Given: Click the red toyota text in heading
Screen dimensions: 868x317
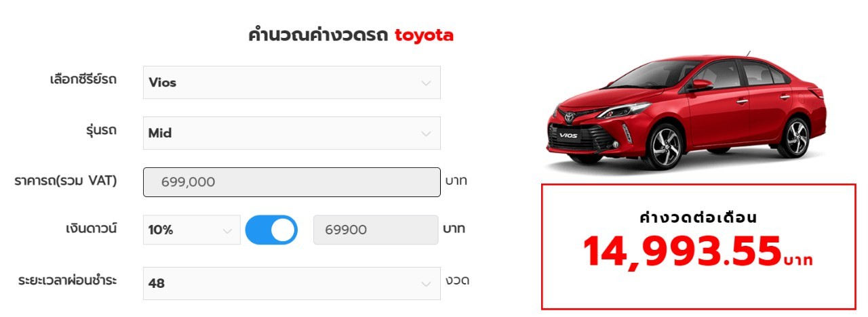Looking at the screenshot, I should tap(425, 35).
